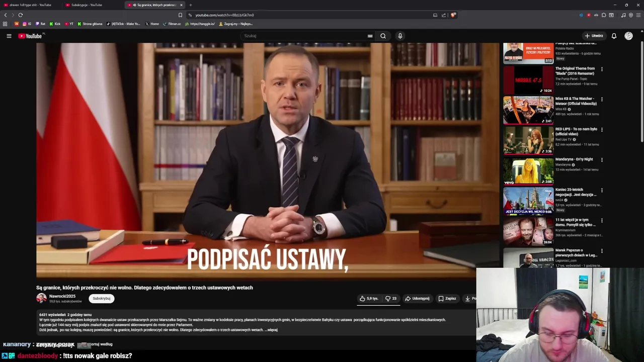This screenshot has height=362, width=644.
Task: Switch to 'draven 1v9 type shit' tab
Action: (30, 5)
